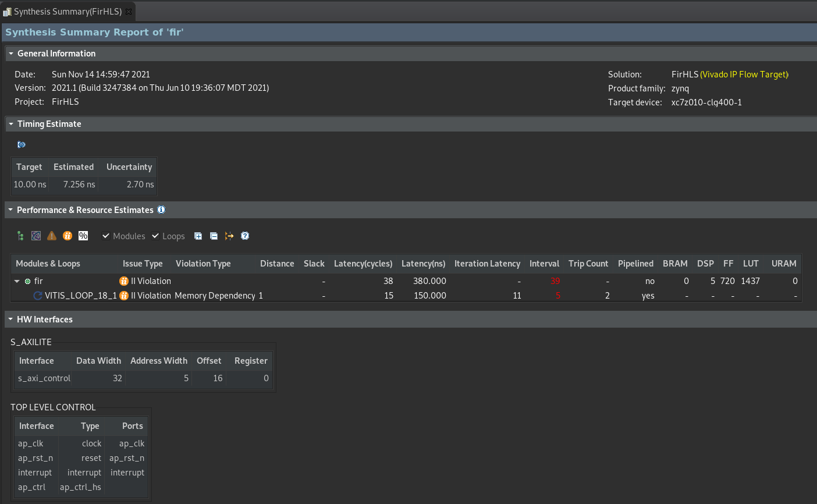Click info icon beside Performance & Resource Estimates
This screenshot has height=504, width=817.
[x=161, y=210]
